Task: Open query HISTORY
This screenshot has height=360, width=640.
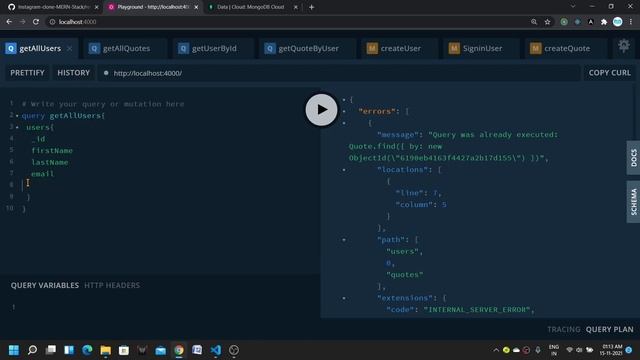Action: tap(73, 73)
